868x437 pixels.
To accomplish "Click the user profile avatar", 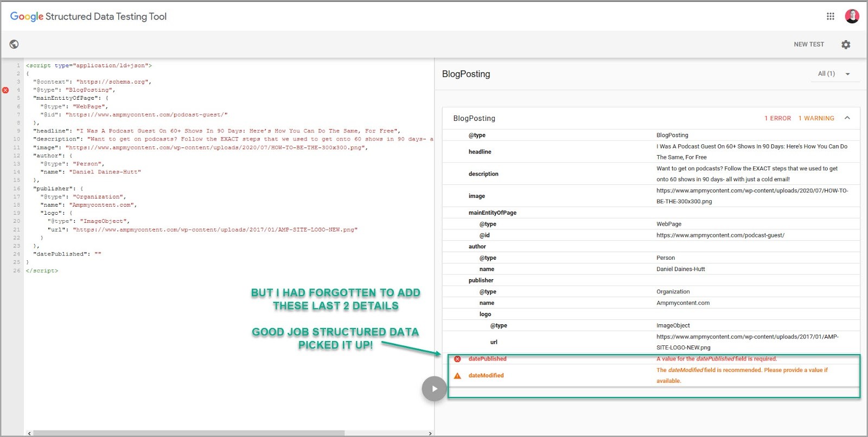I will [852, 16].
